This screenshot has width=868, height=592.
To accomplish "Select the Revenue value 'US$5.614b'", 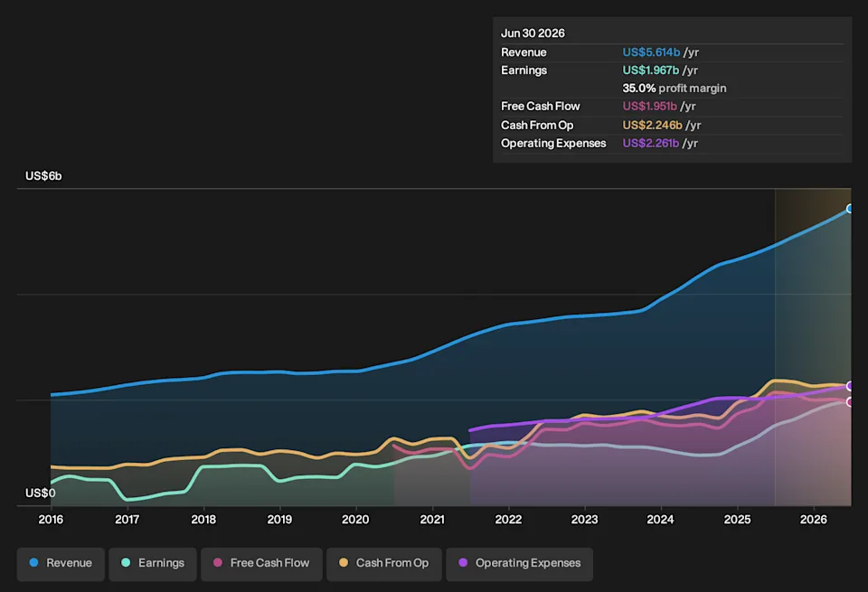I will tap(651, 52).
